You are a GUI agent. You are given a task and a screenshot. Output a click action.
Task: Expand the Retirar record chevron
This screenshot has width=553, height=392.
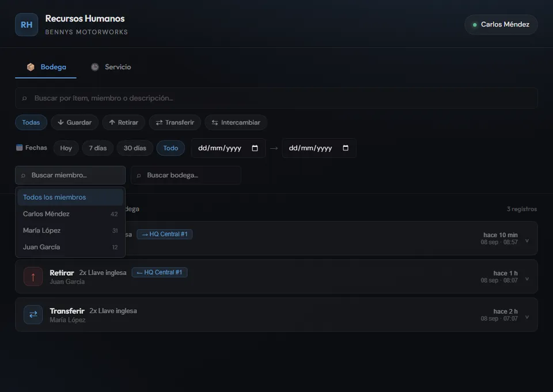point(527,279)
